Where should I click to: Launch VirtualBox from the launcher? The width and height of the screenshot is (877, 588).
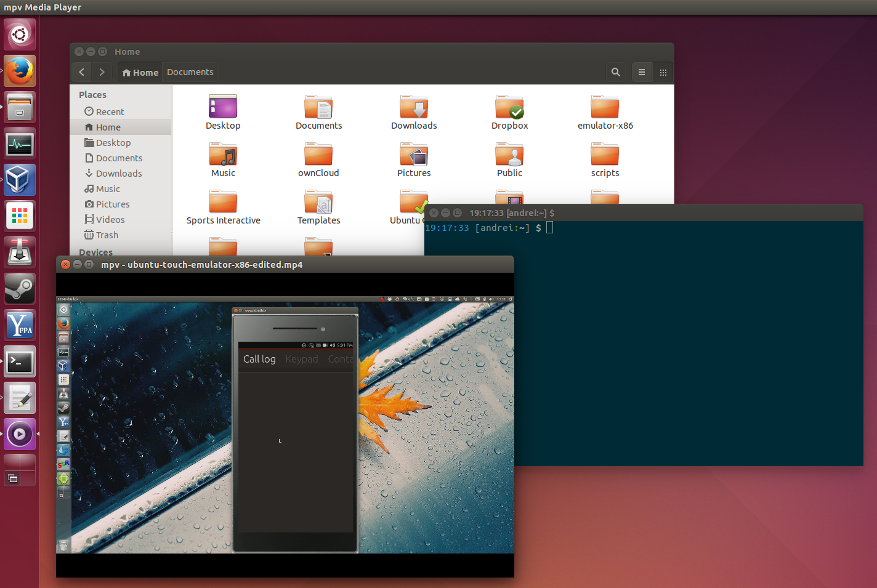pyautogui.click(x=20, y=180)
